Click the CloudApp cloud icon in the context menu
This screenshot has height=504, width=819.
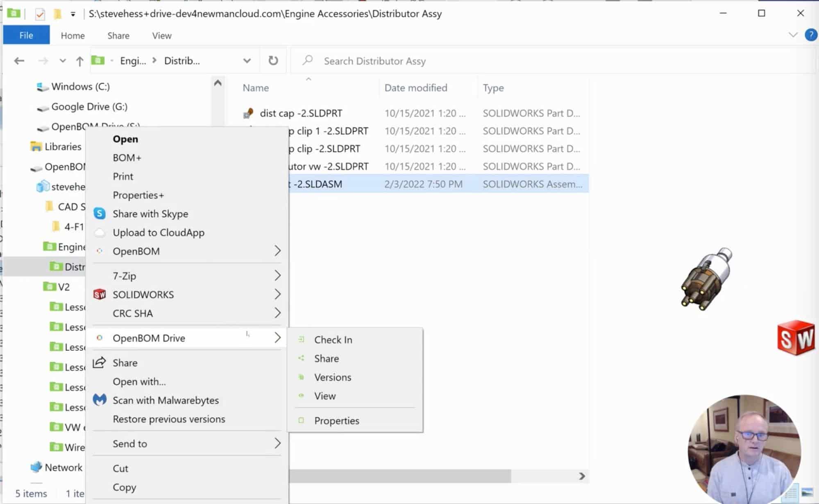click(x=100, y=232)
